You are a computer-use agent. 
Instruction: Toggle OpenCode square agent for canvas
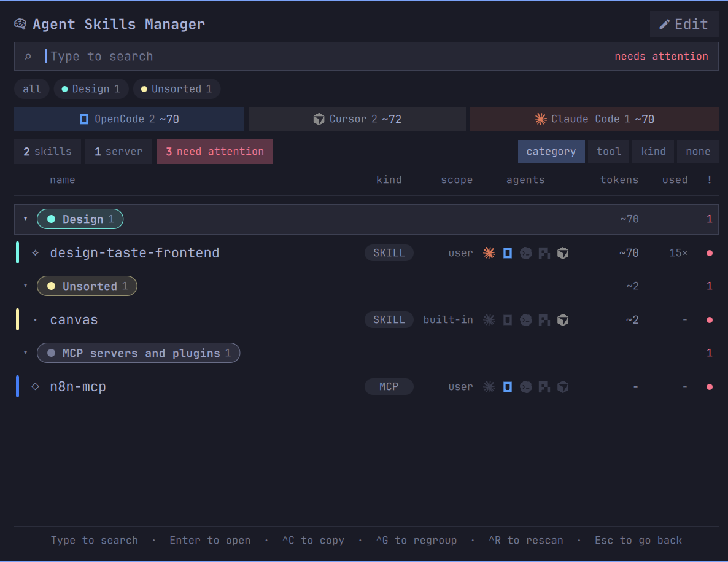pos(508,320)
